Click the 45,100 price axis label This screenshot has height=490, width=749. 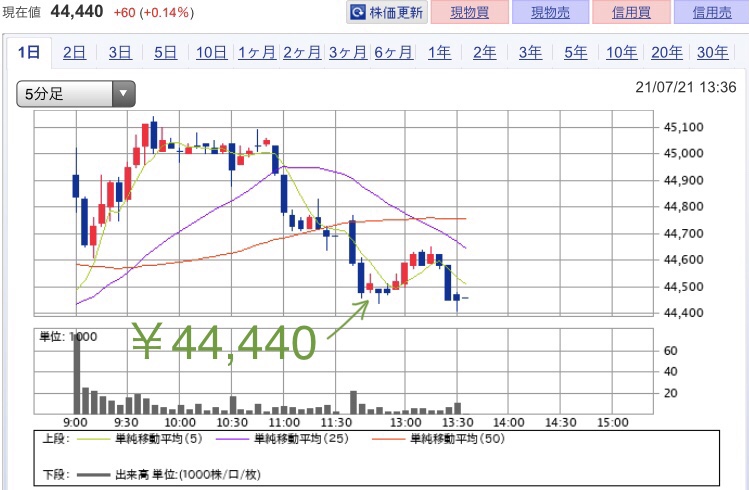tap(684, 127)
